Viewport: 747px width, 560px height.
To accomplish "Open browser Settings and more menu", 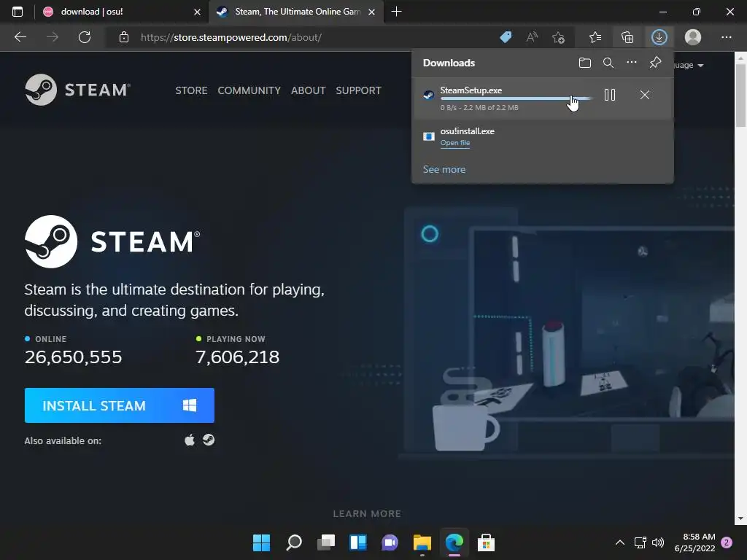I will point(726,37).
